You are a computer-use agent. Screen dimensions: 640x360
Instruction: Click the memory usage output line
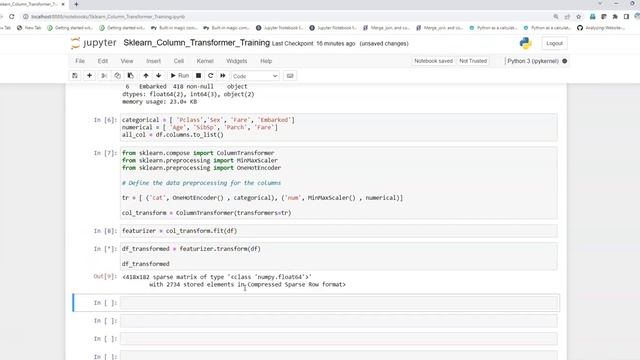tap(159, 102)
